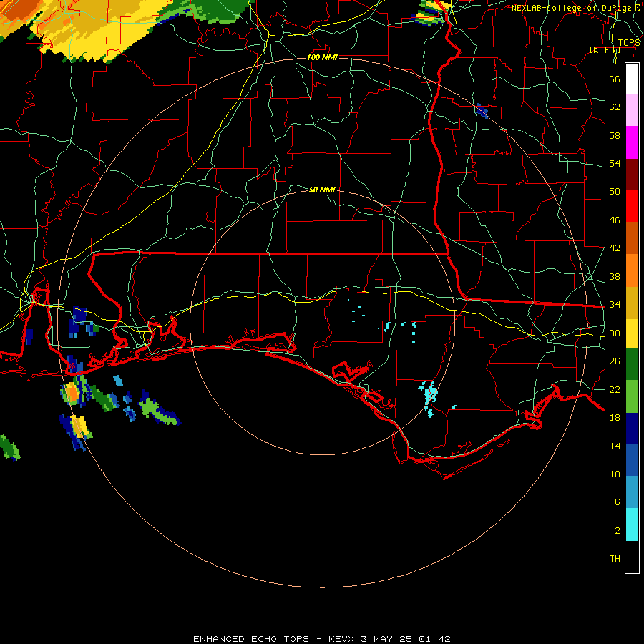Click the small blue echo northeast near 100 NMI ring
644x644 pixels.
click(x=482, y=111)
